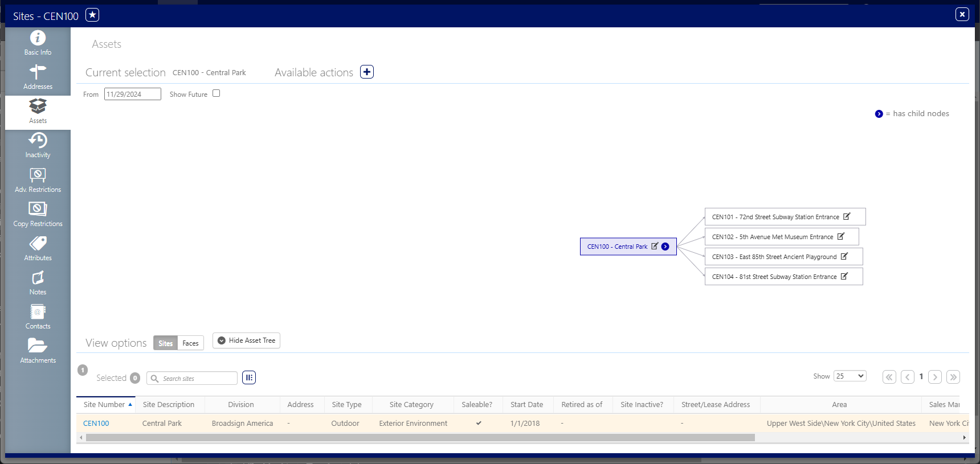Click the Broadsign America division cell
Image resolution: width=980 pixels, height=464 pixels.
click(243, 424)
